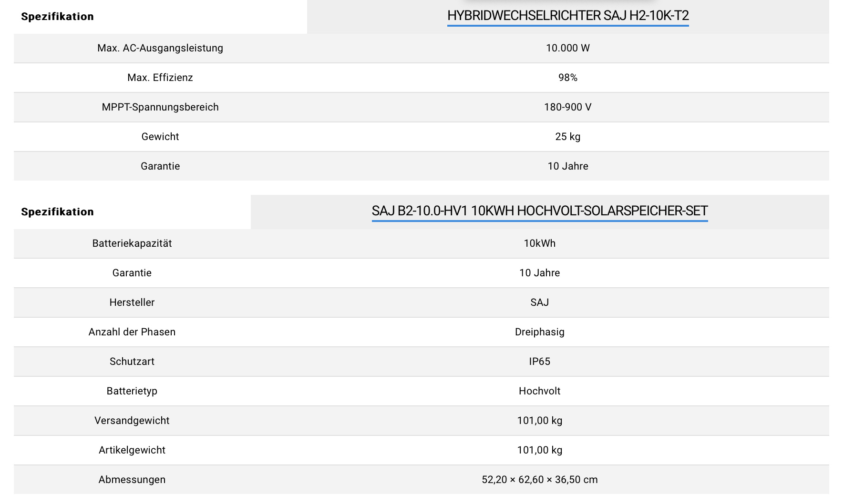Open the SAJ B2-10.0-HV1 Solarspeicher-Set link

point(539,211)
